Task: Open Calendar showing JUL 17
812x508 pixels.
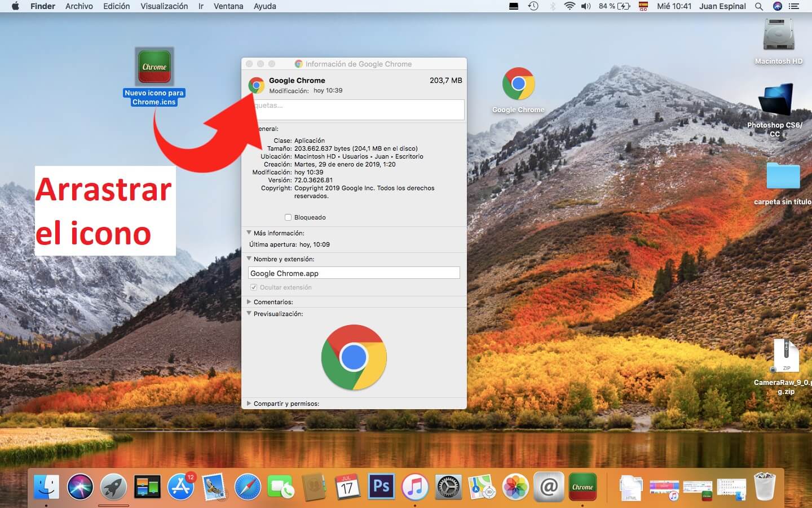Action: click(x=347, y=487)
